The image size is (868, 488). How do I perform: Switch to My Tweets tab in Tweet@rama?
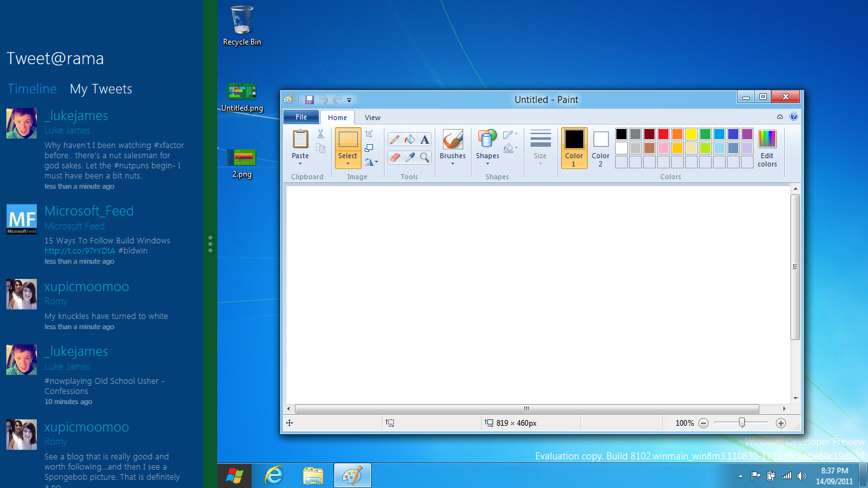(101, 89)
